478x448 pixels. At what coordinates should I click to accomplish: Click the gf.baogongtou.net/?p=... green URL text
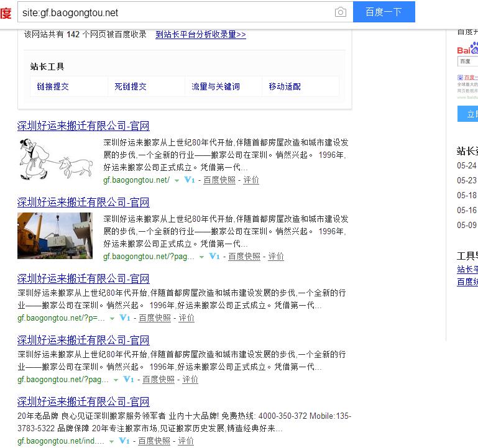61,318
